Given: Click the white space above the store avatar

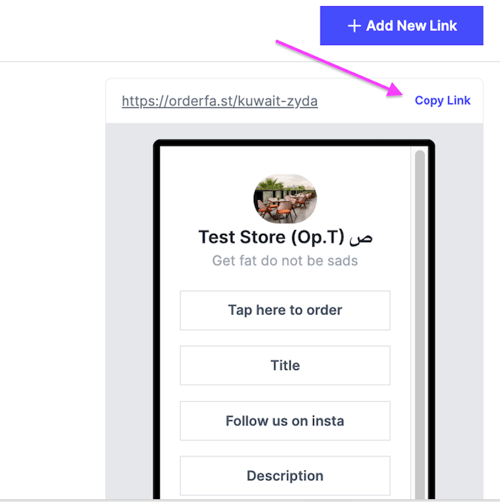Looking at the screenshot, I should pos(285,160).
